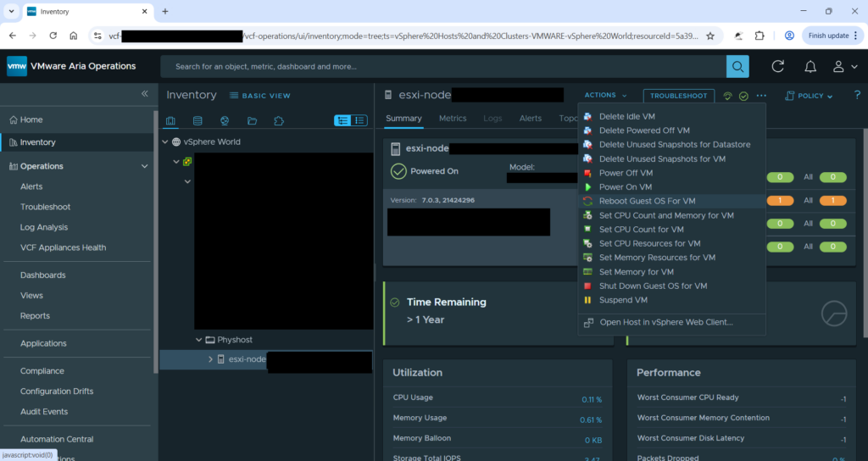Click the Troubleshoot button
This screenshot has height=461, width=868.
tap(679, 96)
